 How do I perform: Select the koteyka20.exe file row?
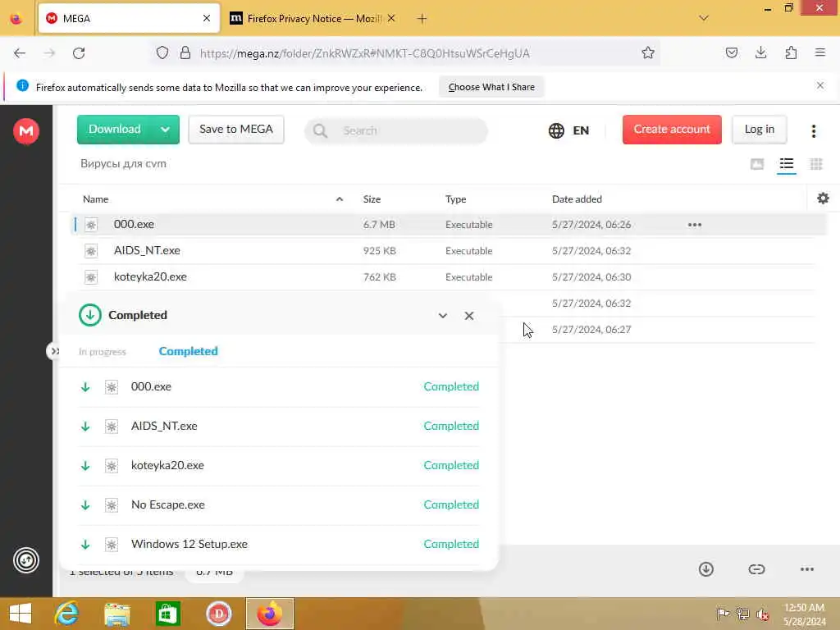[449, 277]
